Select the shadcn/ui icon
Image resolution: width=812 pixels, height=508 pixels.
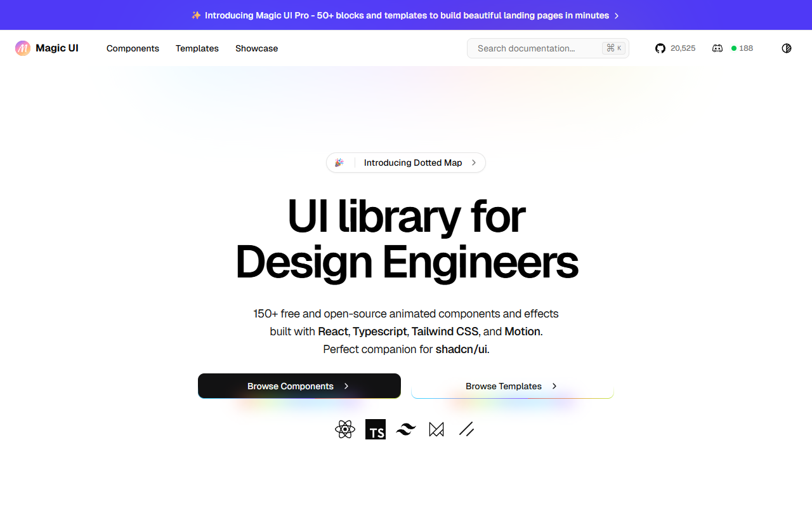click(466, 429)
